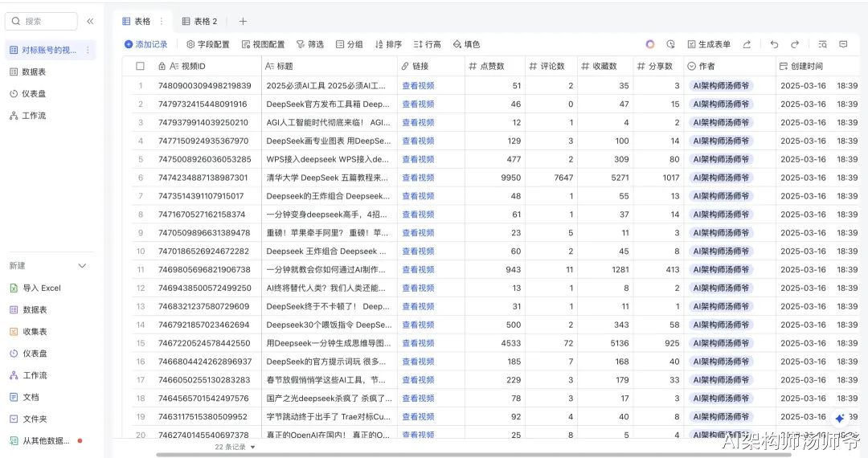
Task: Collapse the 新建 section chevron
Action: click(82, 266)
